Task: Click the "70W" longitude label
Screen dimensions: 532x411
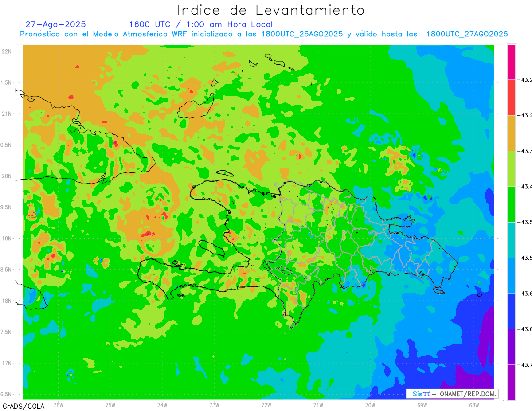Action: click(x=370, y=405)
